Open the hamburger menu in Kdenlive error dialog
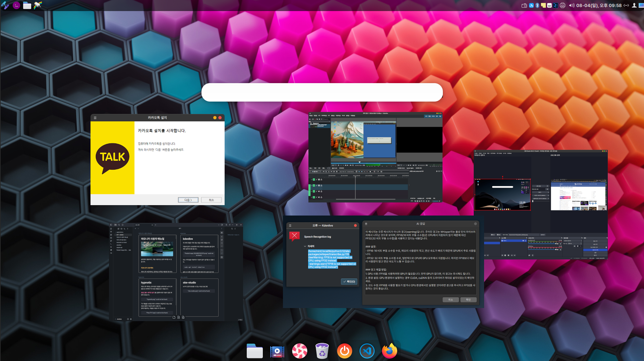Image resolution: width=644 pixels, height=361 pixels. click(290, 226)
